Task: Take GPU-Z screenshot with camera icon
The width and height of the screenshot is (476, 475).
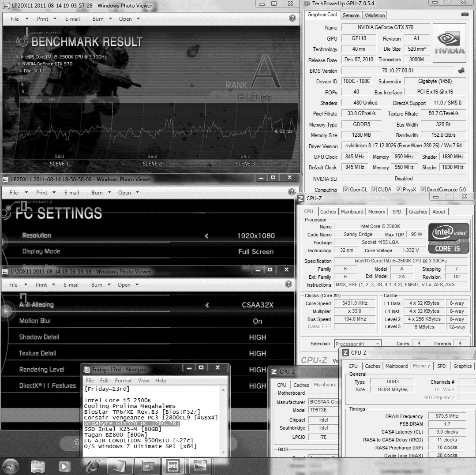Action: click(465, 14)
